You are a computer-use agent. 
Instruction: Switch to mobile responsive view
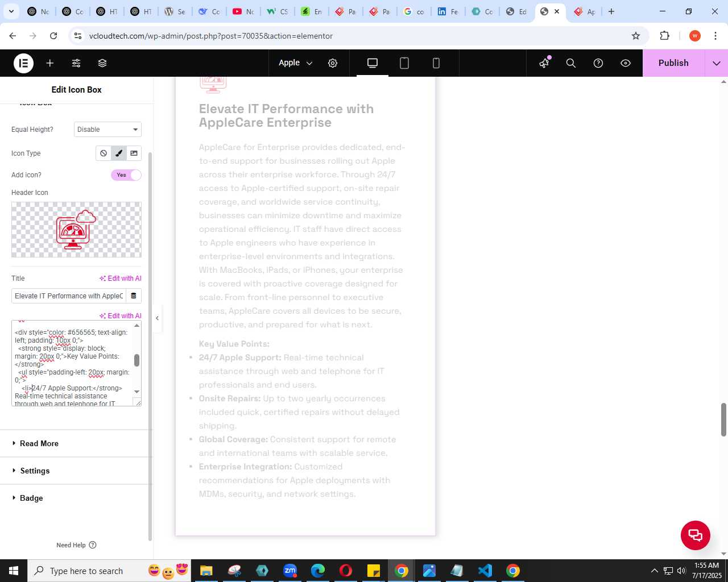point(436,63)
